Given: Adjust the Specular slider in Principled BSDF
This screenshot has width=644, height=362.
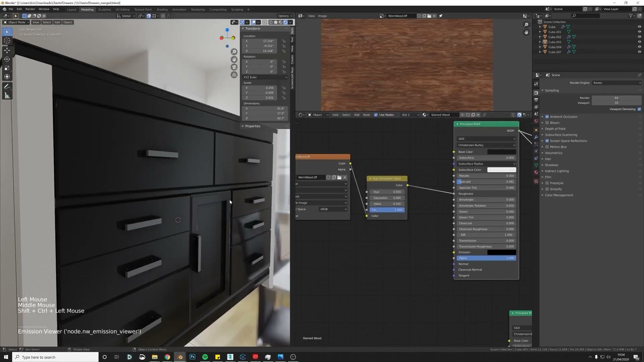Looking at the screenshot, I should pyautogui.click(x=486, y=182).
